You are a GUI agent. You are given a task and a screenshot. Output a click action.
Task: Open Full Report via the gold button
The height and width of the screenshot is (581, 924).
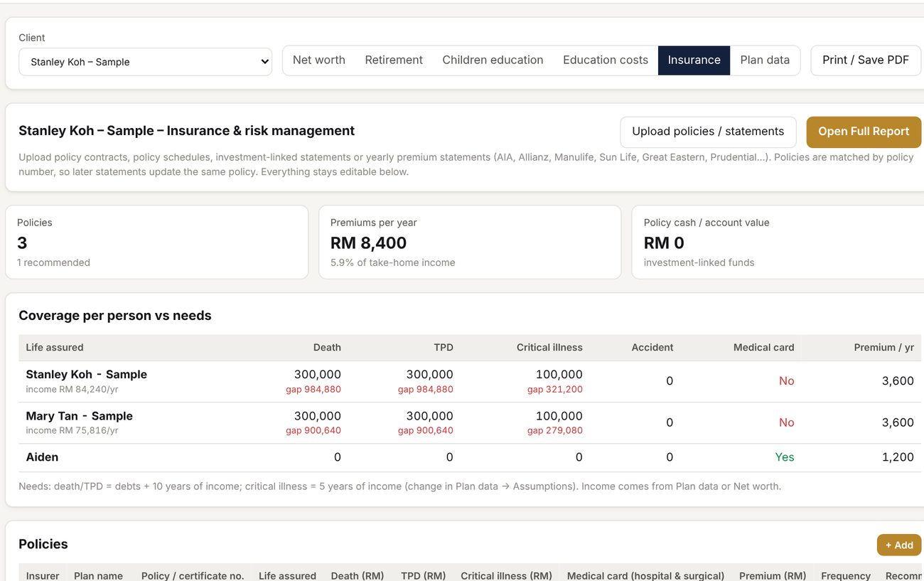click(864, 132)
